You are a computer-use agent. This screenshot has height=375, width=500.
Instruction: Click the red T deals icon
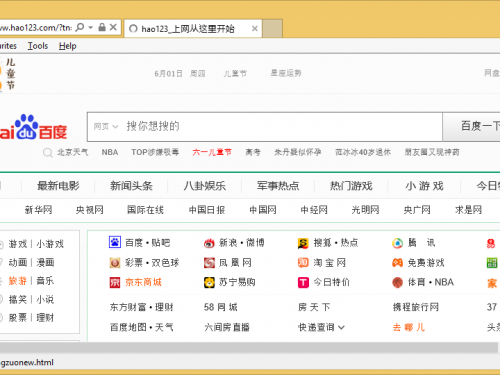(303, 283)
